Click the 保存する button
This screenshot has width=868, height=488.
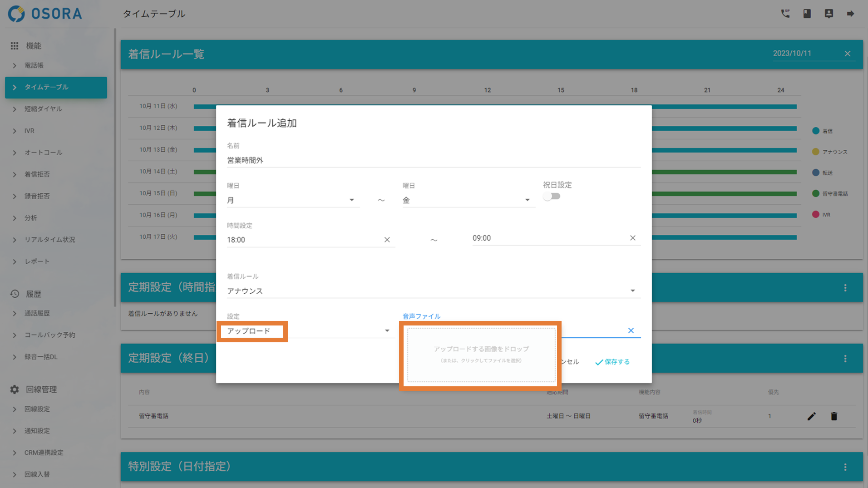(612, 362)
